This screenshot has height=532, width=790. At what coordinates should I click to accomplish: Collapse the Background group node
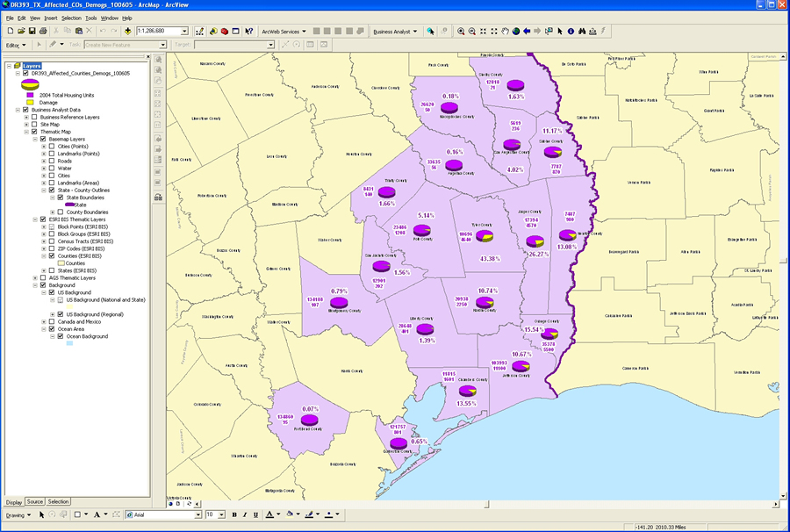35,285
